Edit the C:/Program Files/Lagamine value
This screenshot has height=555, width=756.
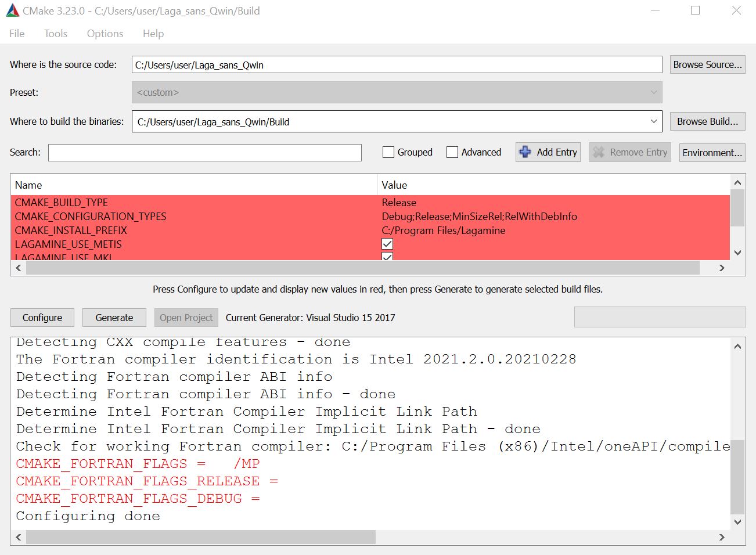(x=444, y=230)
